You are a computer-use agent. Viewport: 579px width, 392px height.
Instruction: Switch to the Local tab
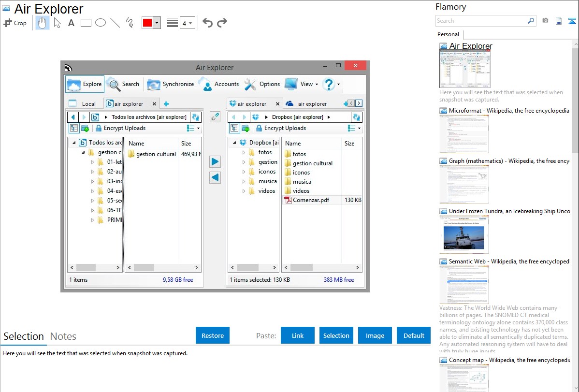pos(85,104)
